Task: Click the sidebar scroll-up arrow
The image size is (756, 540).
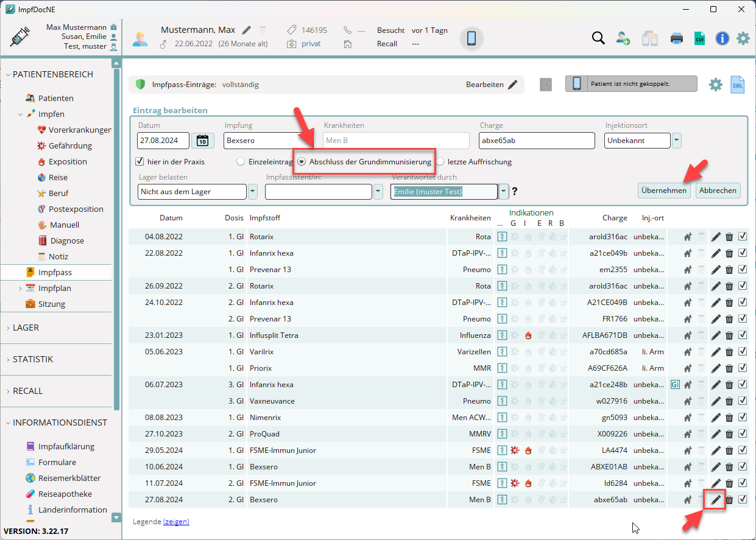Action: [x=117, y=63]
